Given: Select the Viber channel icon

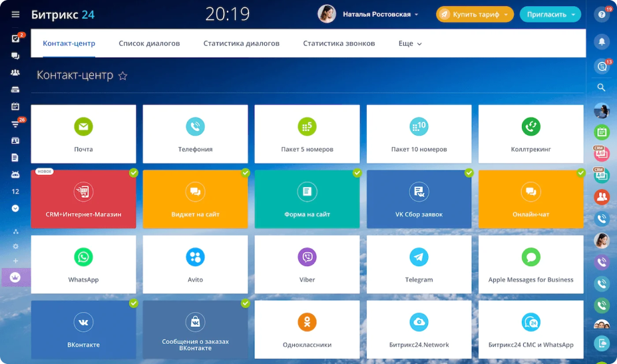Looking at the screenshot, I should (x=307, y=257).
